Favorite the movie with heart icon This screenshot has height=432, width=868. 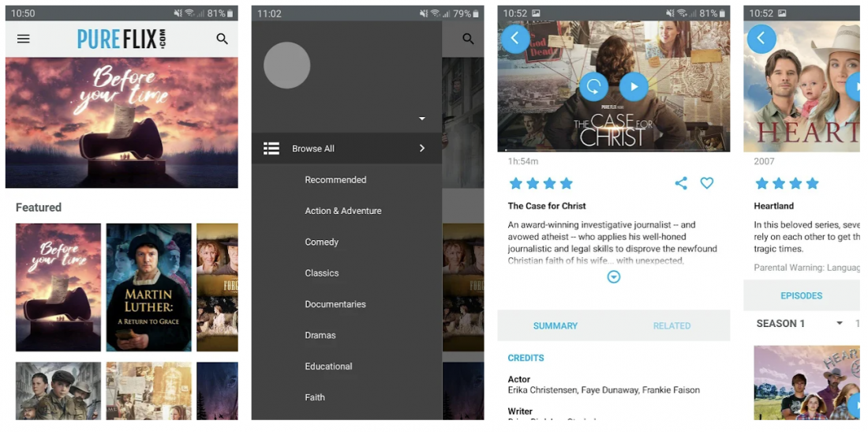click(x=707, y=183)
